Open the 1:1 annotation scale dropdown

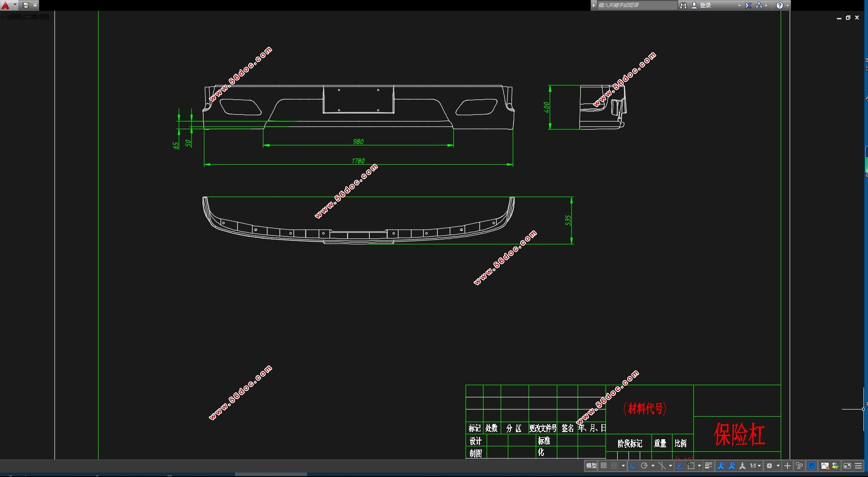(755, 466)
